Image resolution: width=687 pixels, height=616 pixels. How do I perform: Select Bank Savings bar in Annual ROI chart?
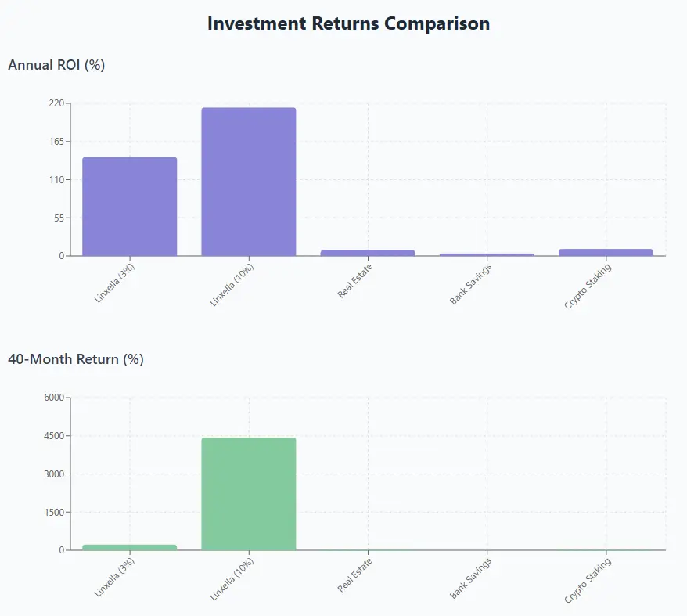[x=487, y=254]
